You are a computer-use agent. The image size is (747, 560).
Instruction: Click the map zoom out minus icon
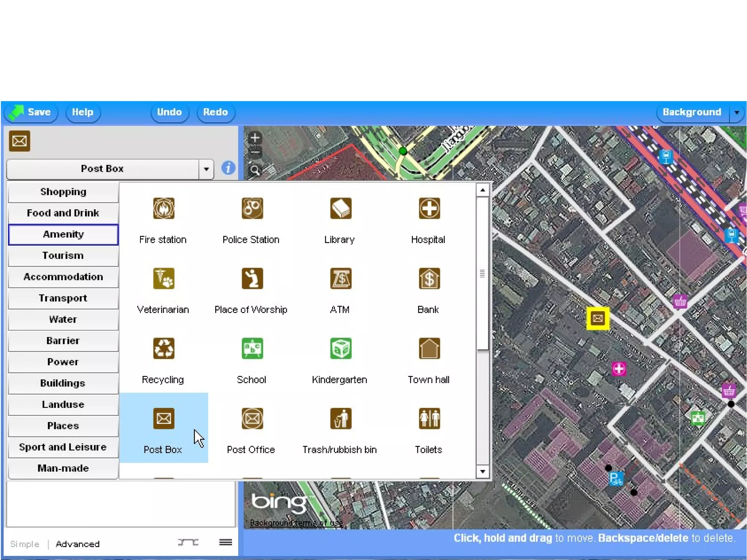pos(255,152)
